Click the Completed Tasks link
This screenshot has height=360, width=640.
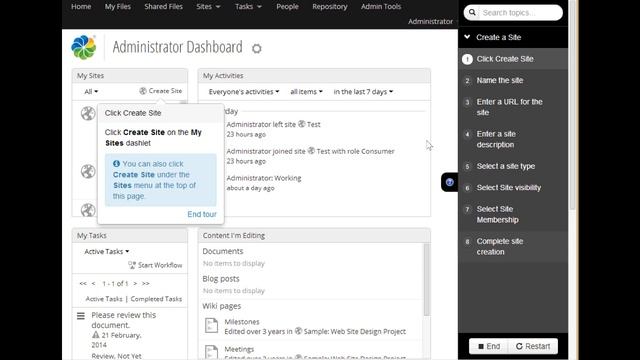click(x=156, y=299)
